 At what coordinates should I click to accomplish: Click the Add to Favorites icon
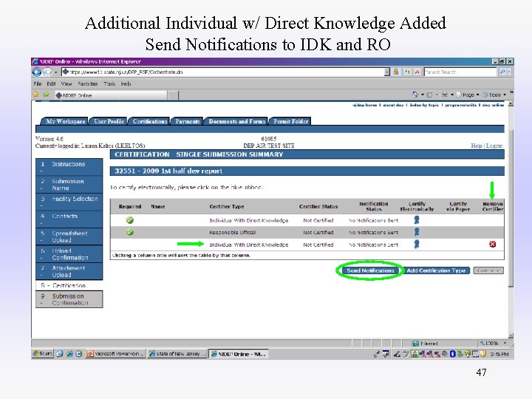coord(46,95)
